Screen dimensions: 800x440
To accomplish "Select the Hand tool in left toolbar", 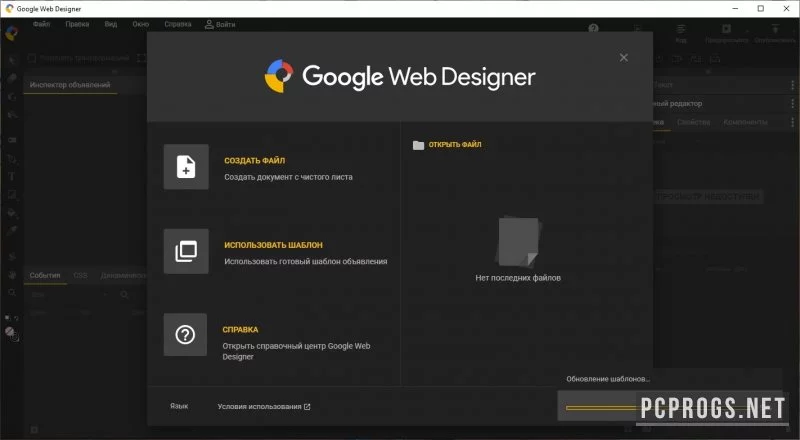I will click(x=12, y=275).
